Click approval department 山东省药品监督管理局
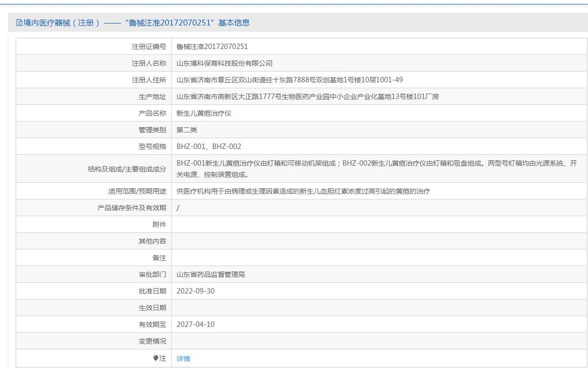 (x=211, y=274)
